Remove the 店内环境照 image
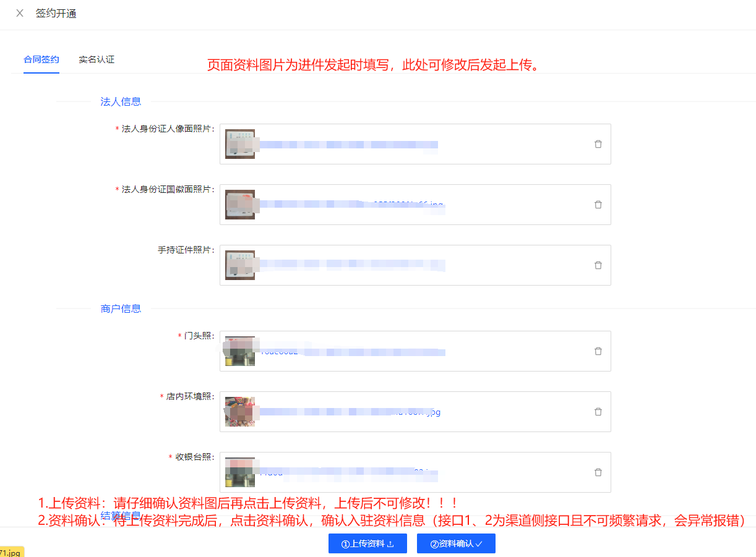Viewport: 756px width, 557px height. tap(598, 412)
